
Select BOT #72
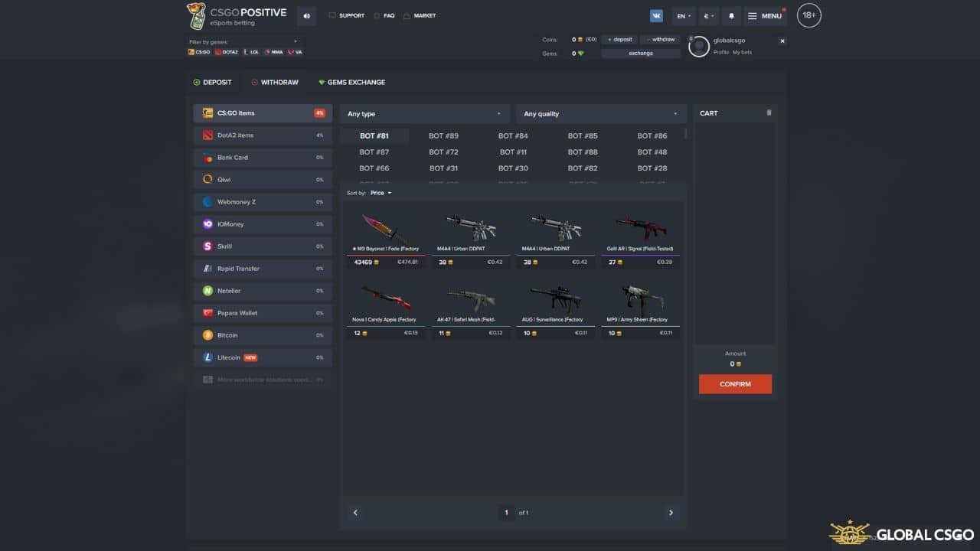[x=443, y=152]
